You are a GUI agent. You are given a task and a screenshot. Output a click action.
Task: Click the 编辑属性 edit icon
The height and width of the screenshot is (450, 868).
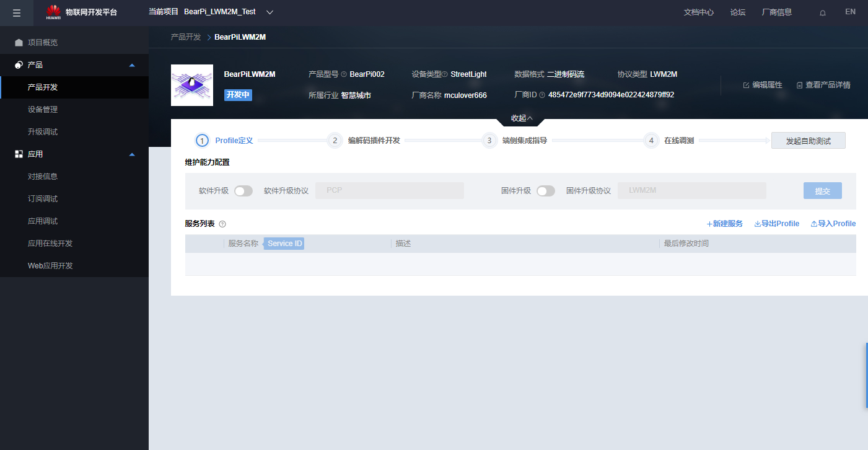coord(746,85)
